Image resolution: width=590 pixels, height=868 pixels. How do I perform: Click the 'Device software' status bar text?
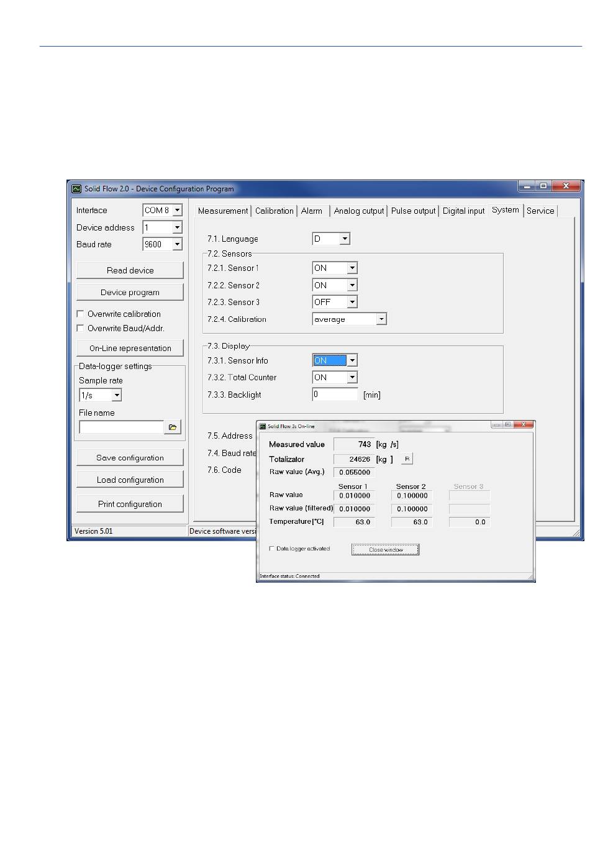click(x=223, y=531)
